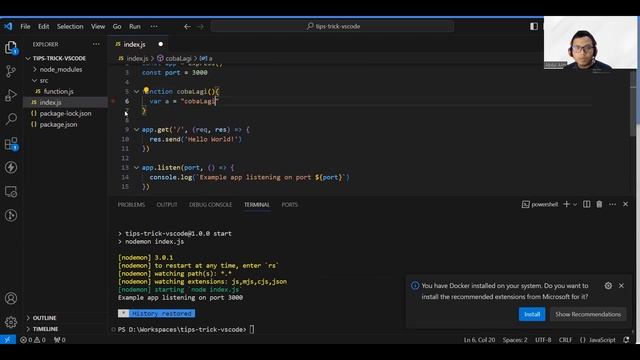Open the View menu
640x360 pixels.
(98, 27)
